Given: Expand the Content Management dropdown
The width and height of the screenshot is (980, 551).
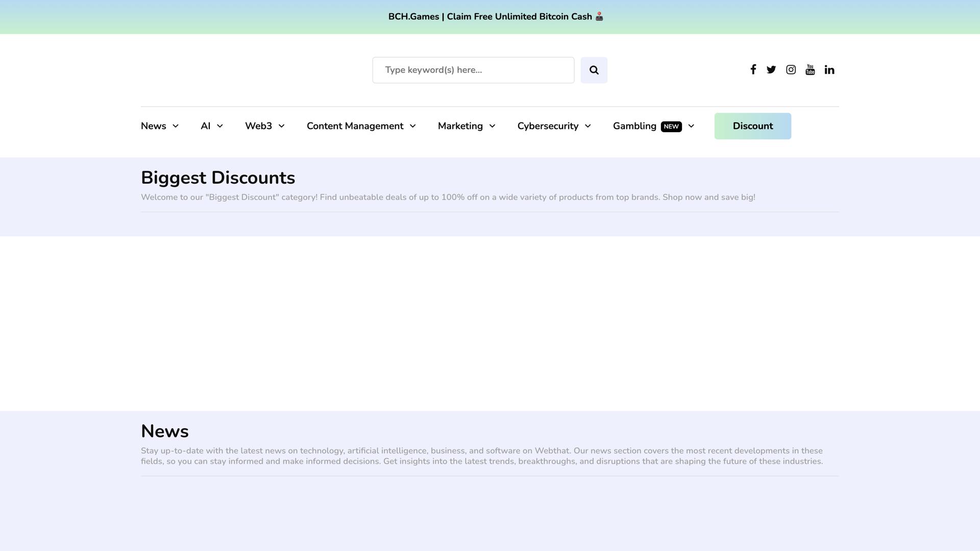Looking at the screenshot, I should point(413,126).
